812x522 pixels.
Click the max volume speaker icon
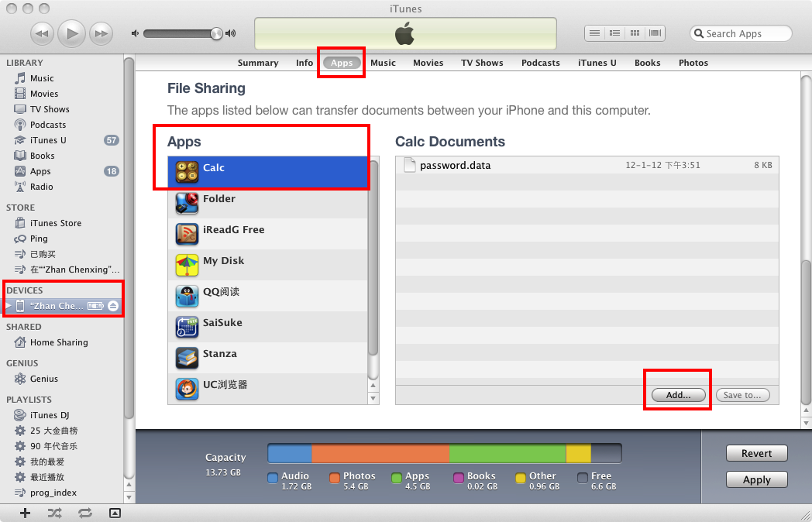tap(231, 33)
